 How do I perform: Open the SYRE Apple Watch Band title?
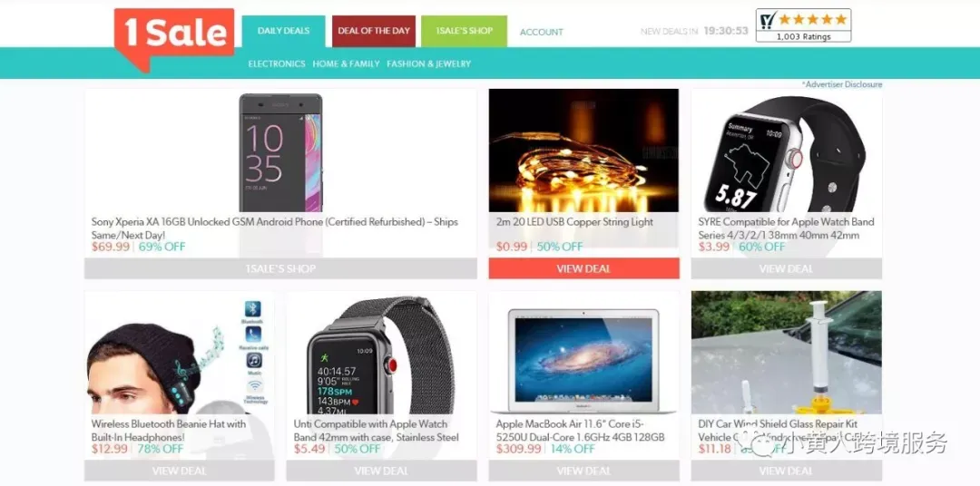[x=786, y=228]
